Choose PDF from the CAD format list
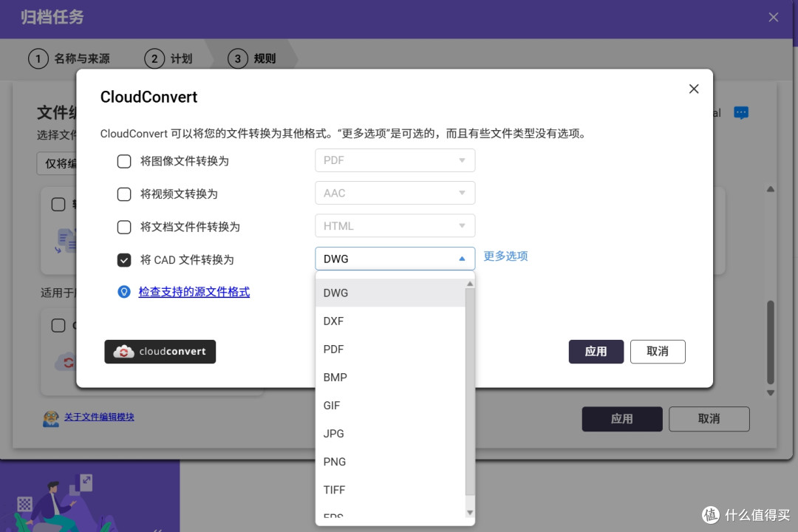Screen dimensions: 798x532 point(390,349)
